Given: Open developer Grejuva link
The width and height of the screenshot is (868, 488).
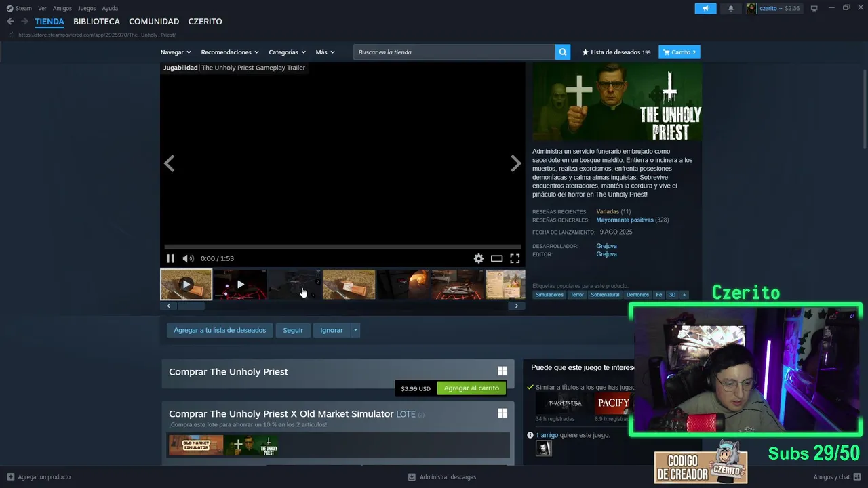Looking at the screenshot, I should tap(606, 246).
